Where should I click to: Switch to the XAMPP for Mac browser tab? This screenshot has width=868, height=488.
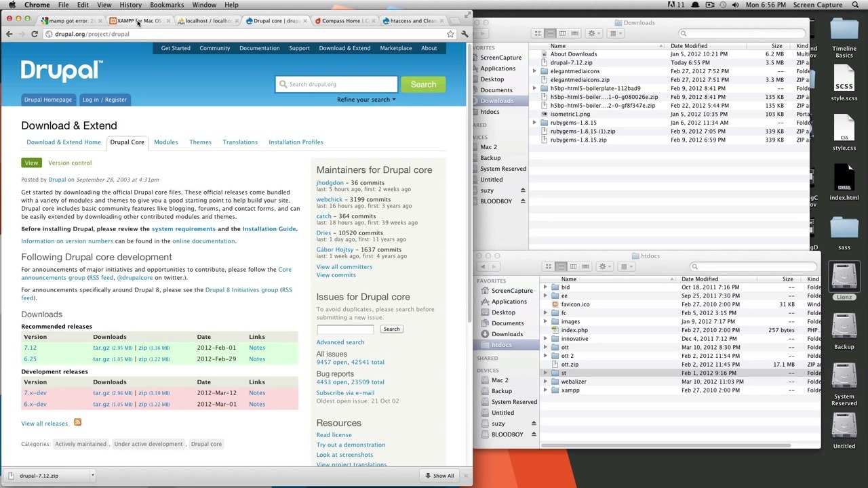[139, 21]
